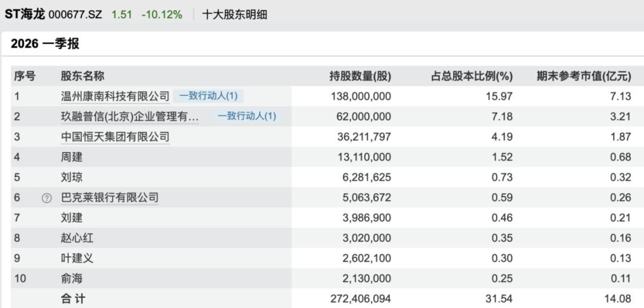This screenshot has height=308, width=644.
Task: Select shareholder row 赵心红
Action: pos(327,238)
